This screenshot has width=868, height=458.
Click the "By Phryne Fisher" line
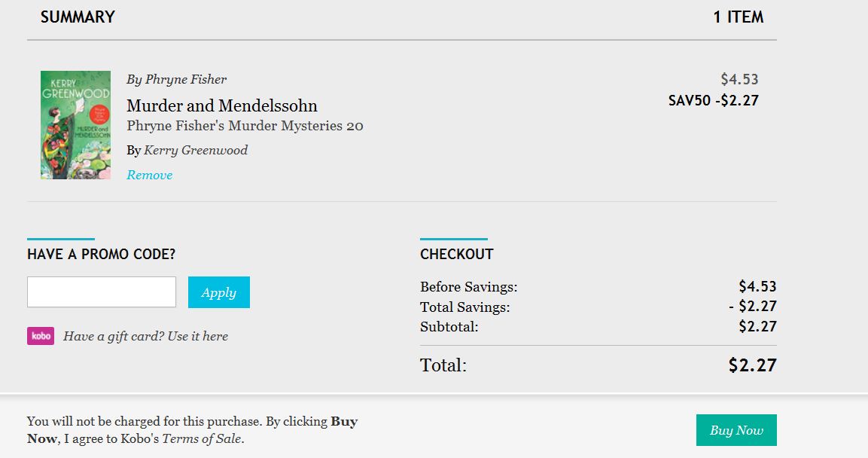click(176, 79)
